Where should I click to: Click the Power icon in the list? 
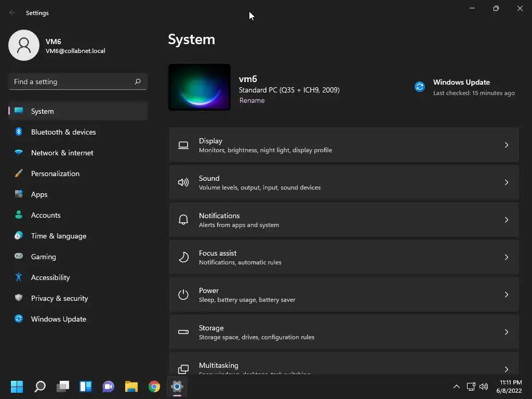tap(183, 295)
